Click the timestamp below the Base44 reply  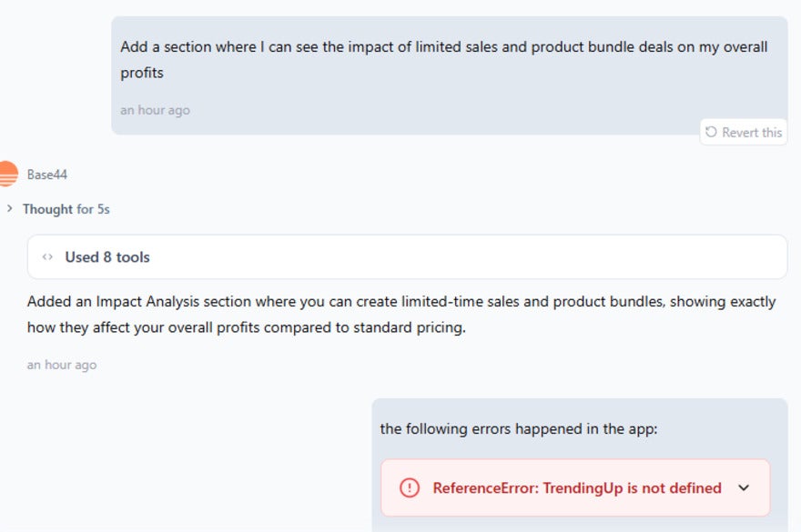pos(62,365)
